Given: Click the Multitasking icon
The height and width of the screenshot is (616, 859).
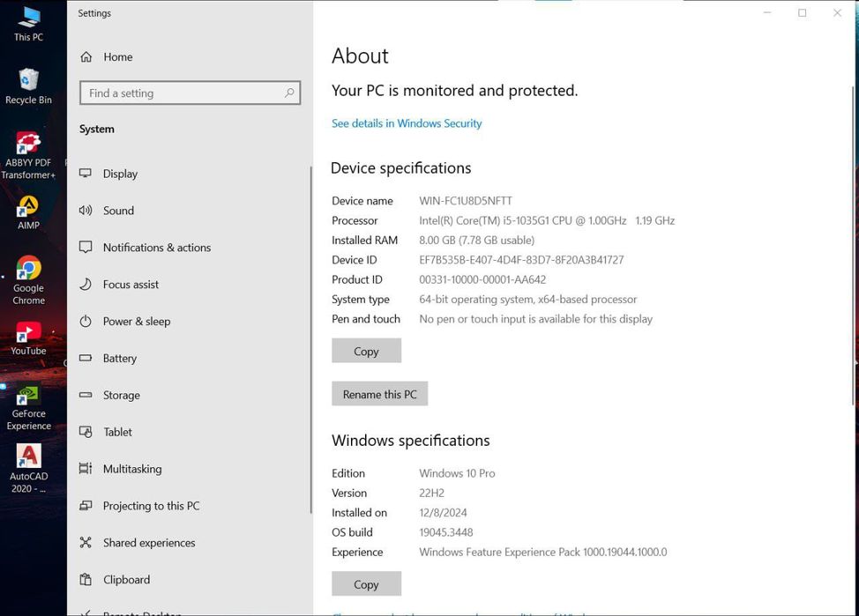Looking at the screenshot, I should click(x=86, y=469).
